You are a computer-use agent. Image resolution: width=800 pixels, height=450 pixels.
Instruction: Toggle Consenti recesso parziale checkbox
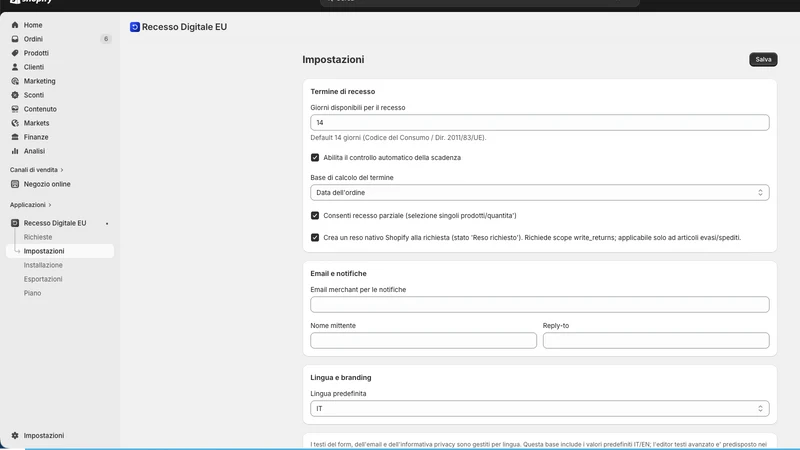click(315, 215)
